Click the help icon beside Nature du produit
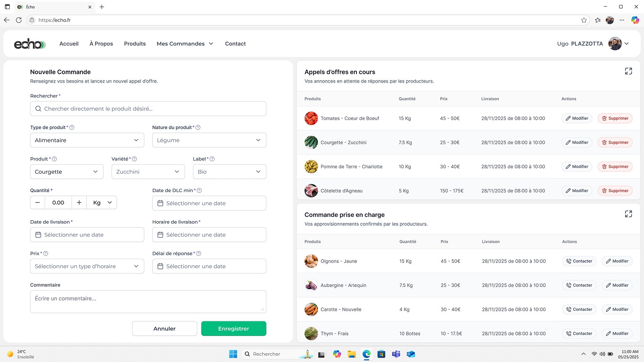Viewport: 644px width, 362px height. coord(198,128)
